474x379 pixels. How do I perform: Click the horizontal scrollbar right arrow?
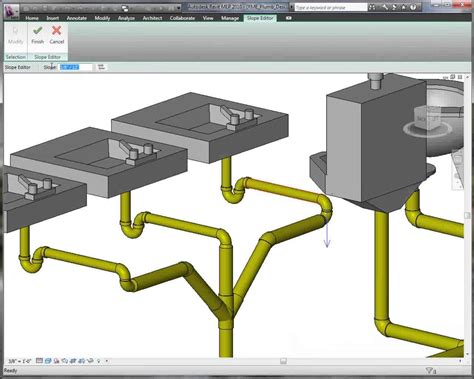[460, 361]
